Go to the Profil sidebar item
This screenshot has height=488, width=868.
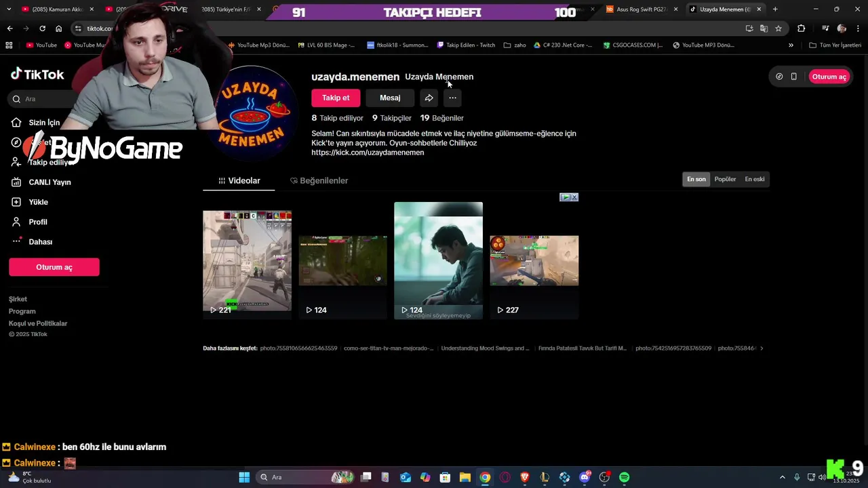pyautogui.click(x=29, y=222)
